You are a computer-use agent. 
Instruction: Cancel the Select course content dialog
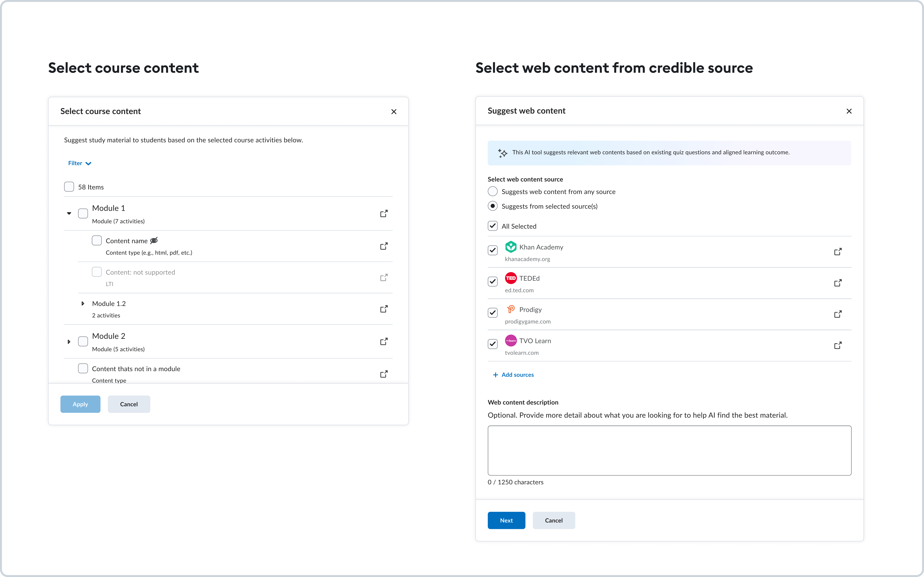point(129,404)
